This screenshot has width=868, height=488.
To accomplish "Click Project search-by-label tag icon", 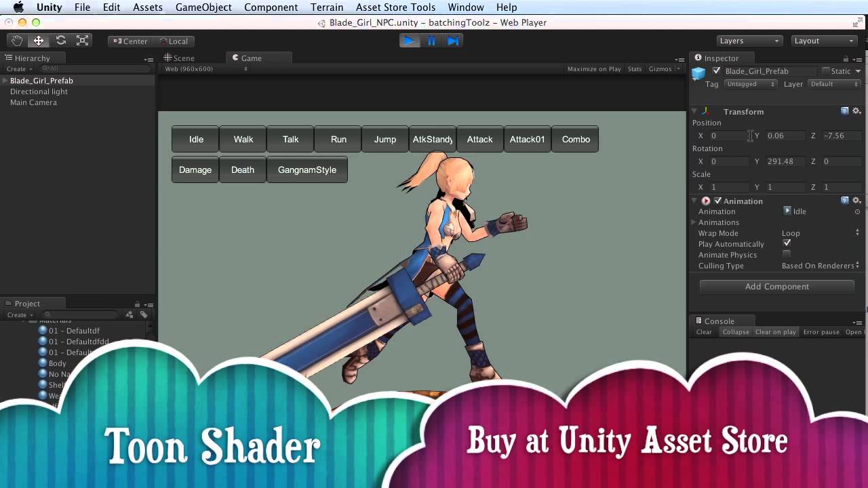I will [144, 314].
